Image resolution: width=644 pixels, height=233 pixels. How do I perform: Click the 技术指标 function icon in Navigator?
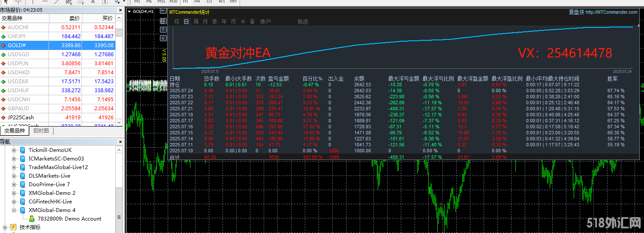point(13,227)
